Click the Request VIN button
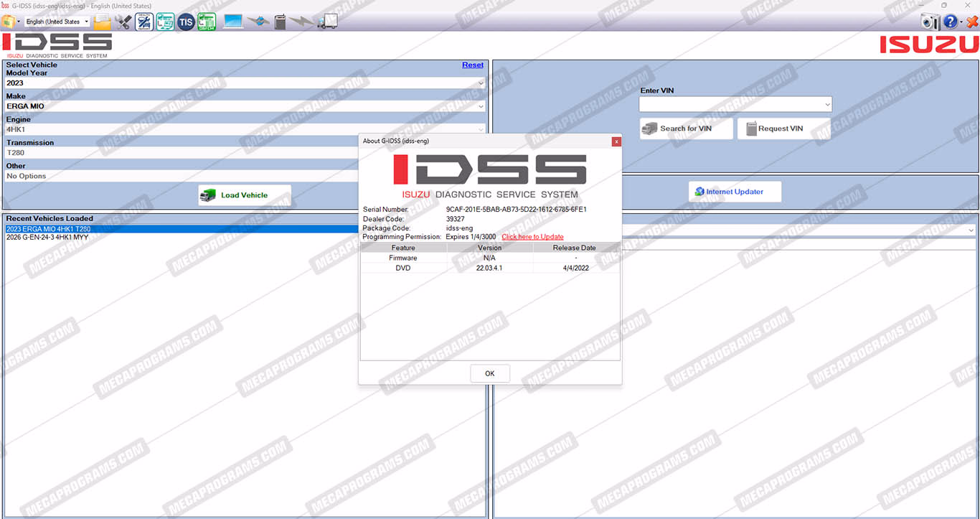The width and height of the screenshot is (980, 519). click(784, 128)
